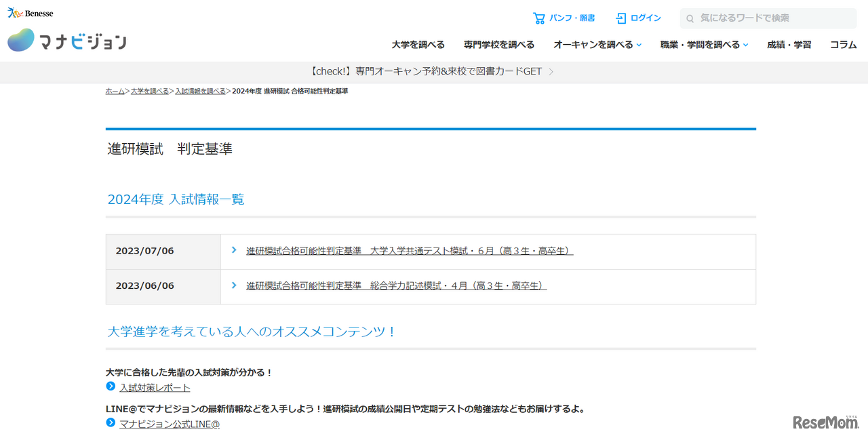Screen dimensions: 868x438
Task: Click the login door icon
Action: 620,18
